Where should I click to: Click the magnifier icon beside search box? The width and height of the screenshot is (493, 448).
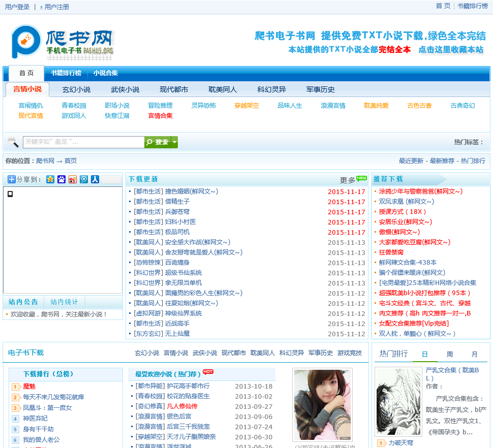coord(13,142)
